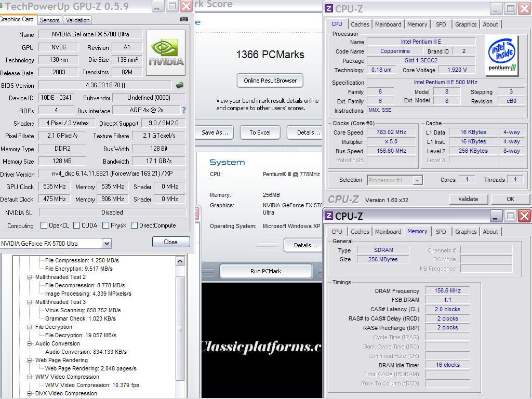The image size is (532, 399).
Task: Enable the OpenCL checkbox
Action: 44,225
